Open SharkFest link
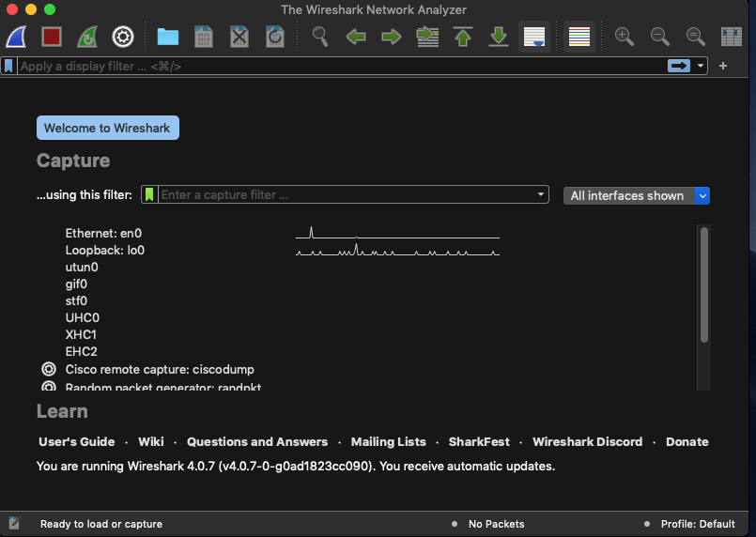Image resolution: width=756 pixels, height=537 pixels. 479,441
